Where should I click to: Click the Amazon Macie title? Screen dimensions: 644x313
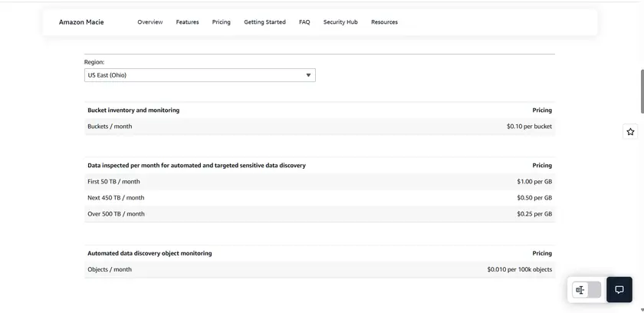pos(81,22)
